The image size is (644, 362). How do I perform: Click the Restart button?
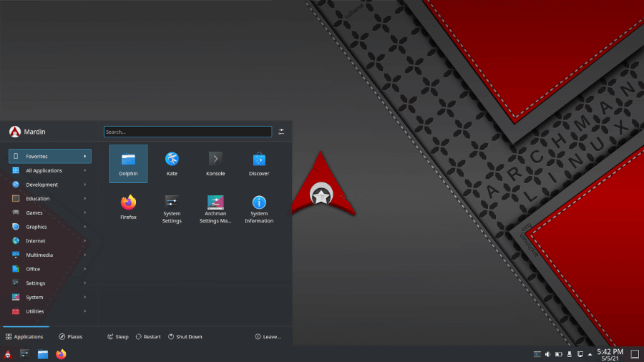coord(148,336)
